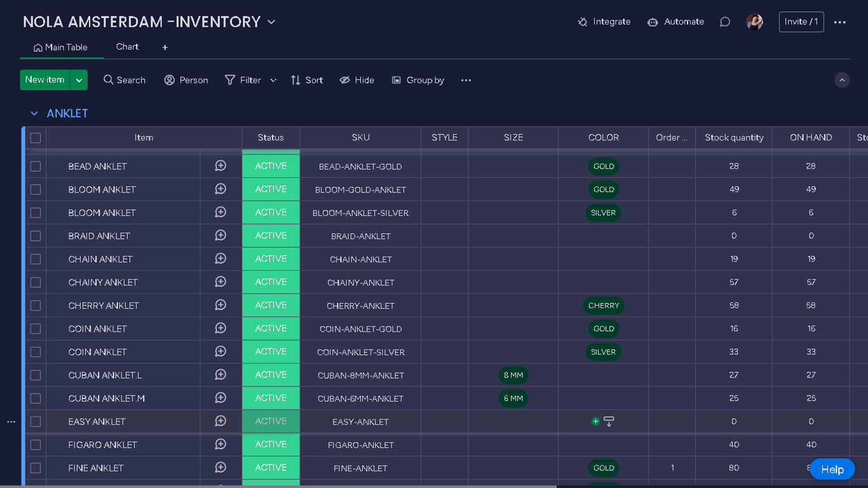Viewport: 868px width, 488px height.
Task: Click the Stock quantity column header
Action: click(x=734, y=138)
